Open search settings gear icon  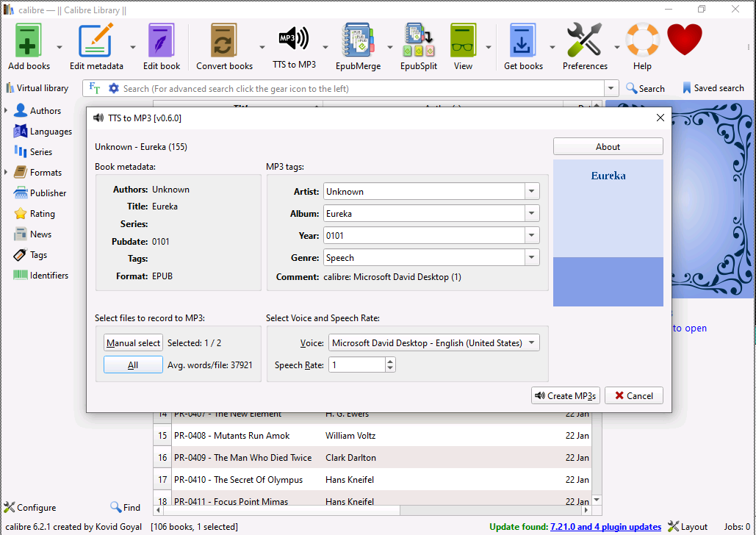pos(113,88)
